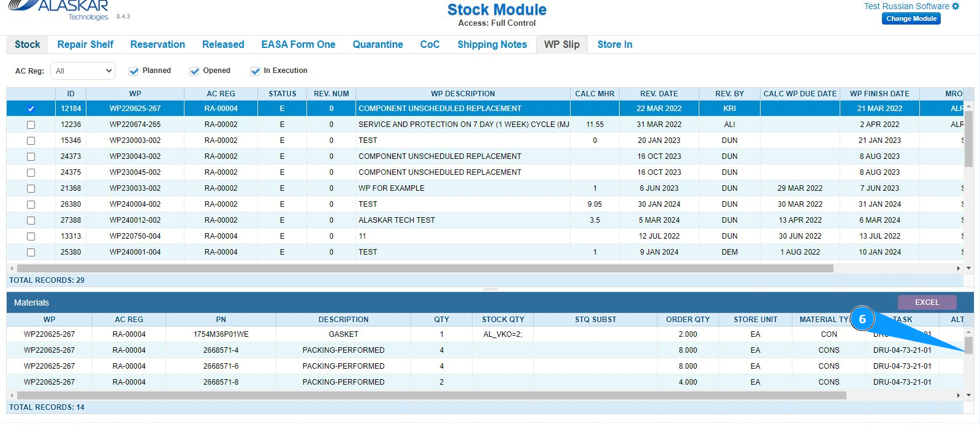Click the numbered 6 callout marker
The height and width of the screenshot is (427, 980).
pyautogui.click(x=862, y=319)
